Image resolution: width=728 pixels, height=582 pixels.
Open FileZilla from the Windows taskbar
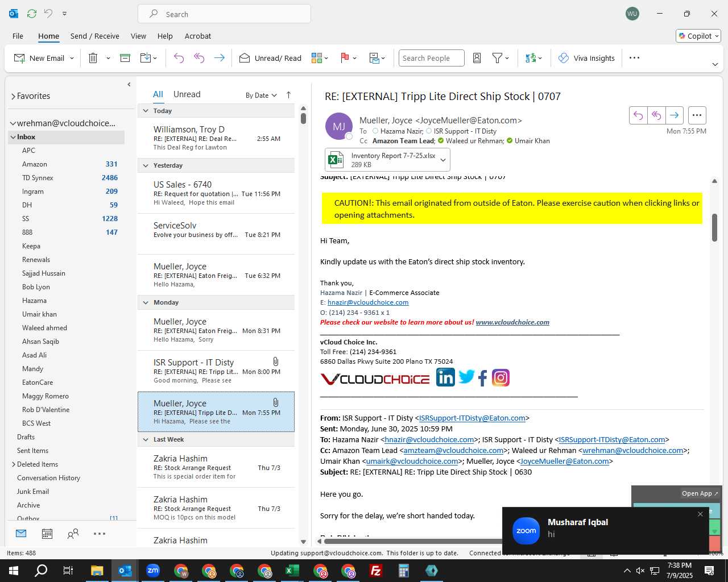click(x=375, y=571)
